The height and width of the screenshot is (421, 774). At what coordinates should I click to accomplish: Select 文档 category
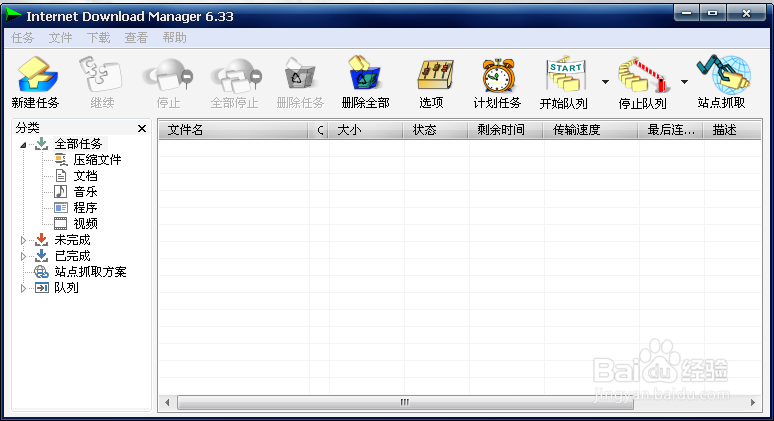(x=85, y=176)
